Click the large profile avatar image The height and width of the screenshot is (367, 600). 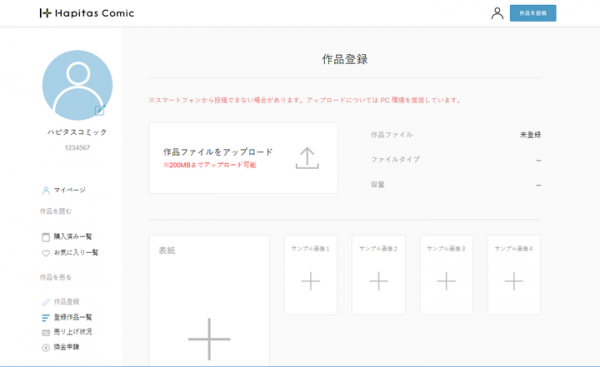(77, 85)
